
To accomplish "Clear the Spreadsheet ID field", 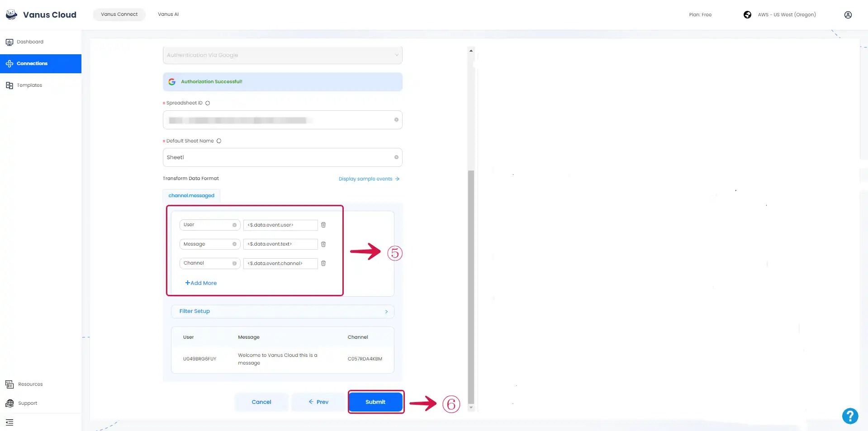I will click(396, 120).
